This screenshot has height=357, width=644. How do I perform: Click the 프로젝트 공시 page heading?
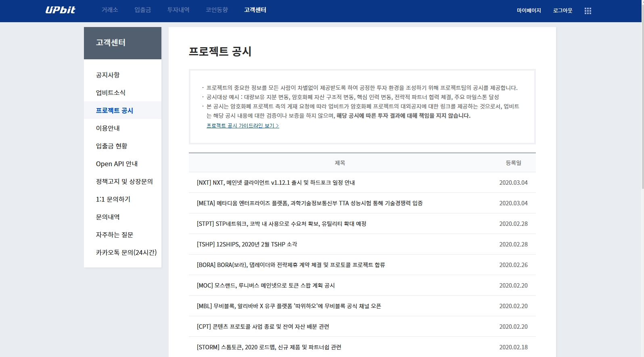click(x=220, y=52)
